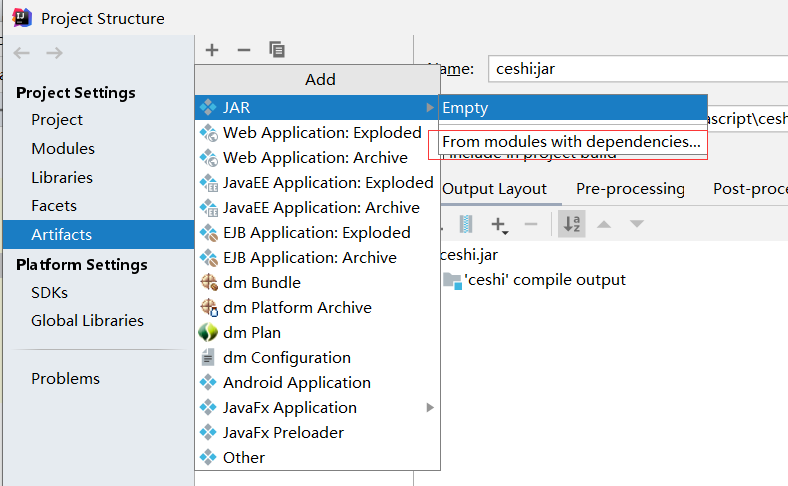Image resolution: width=788 pixels, height=486 pixels.
Task: Select JavaFx Application menu entry
Action: pos(318,408)
